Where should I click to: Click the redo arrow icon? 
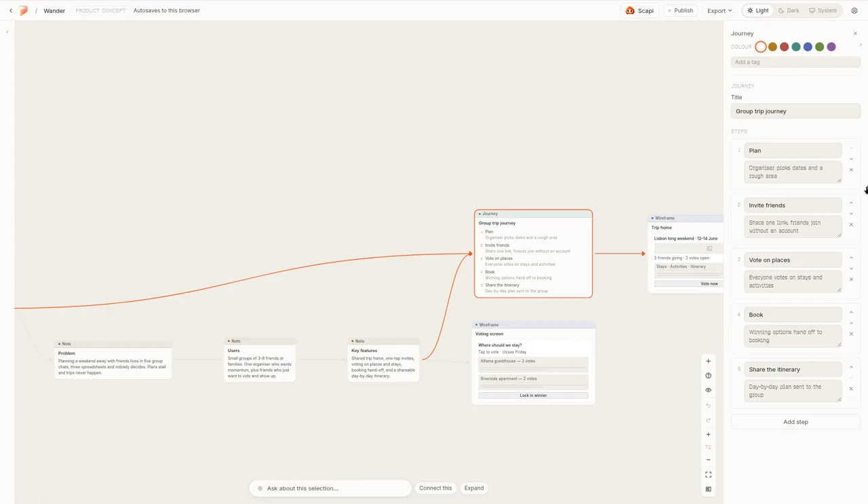[x=709, y=420]
